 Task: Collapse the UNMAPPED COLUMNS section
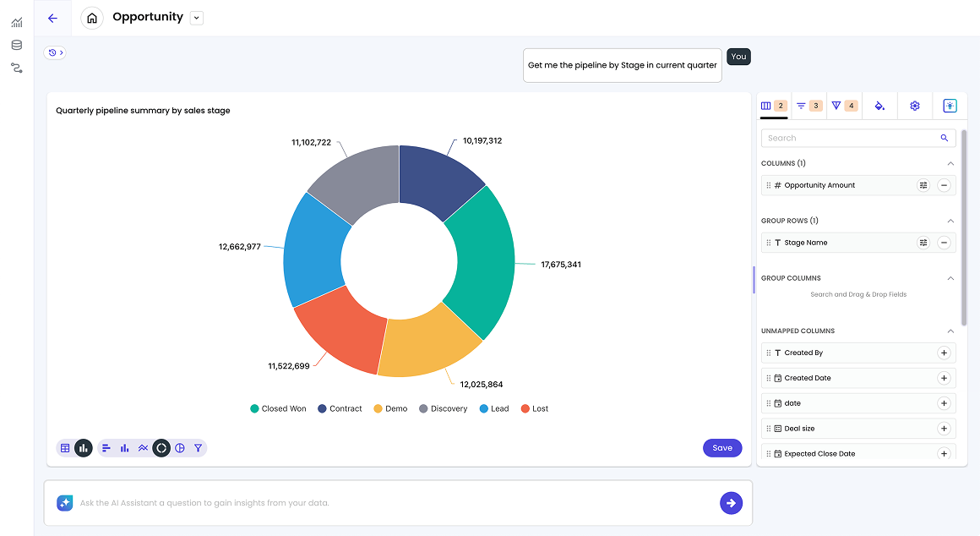(950, 331)
